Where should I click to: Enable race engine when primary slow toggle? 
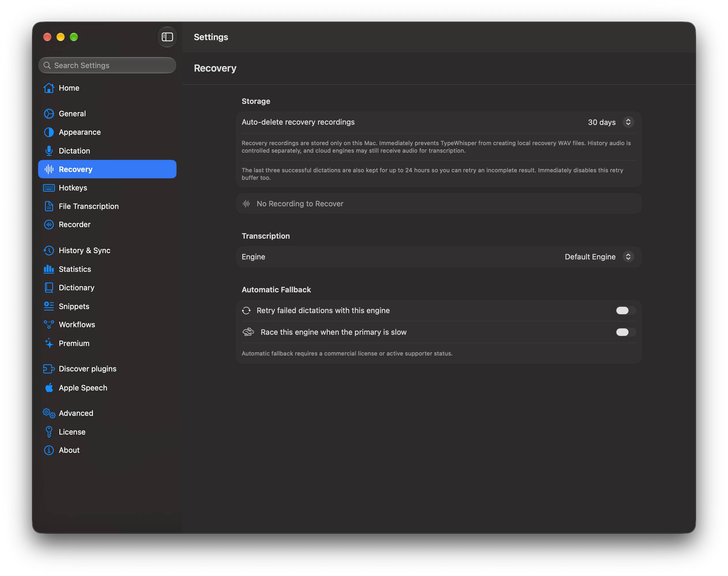tap(626, 332)
